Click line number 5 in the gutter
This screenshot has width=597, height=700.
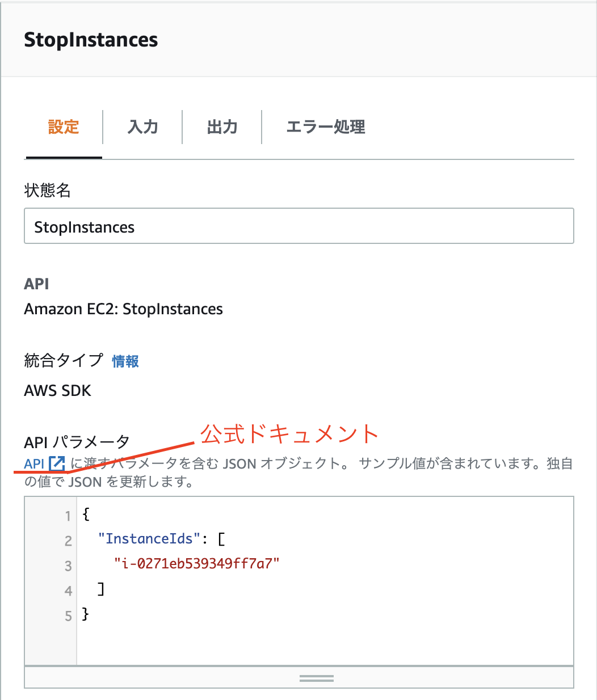coord(68,616)
